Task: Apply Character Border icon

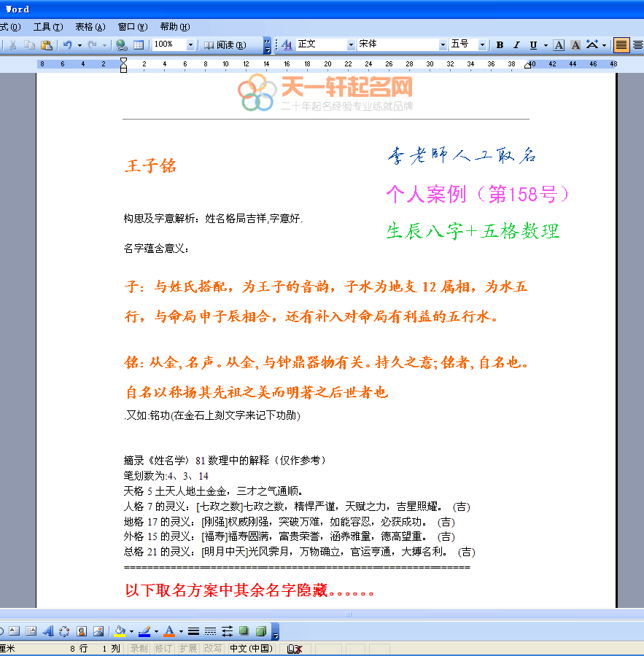Action: pyautogui.click(x=559, y=44)
